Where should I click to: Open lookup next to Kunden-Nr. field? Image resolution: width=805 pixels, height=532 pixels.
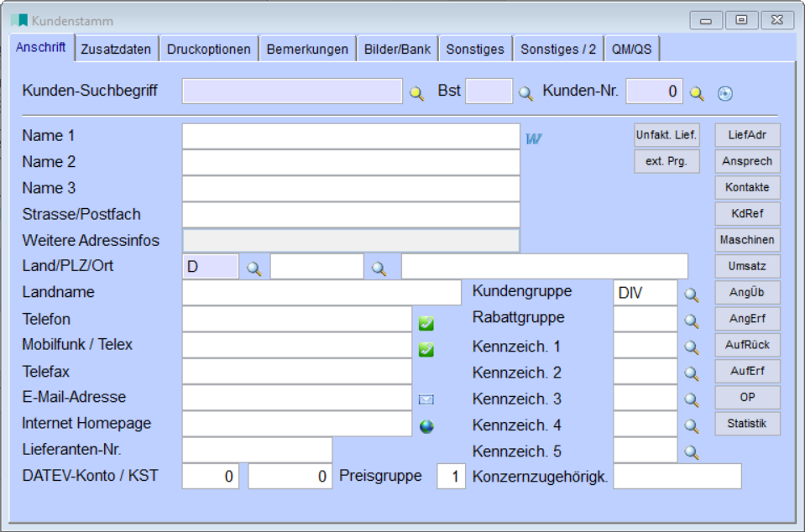coord(697,93)
